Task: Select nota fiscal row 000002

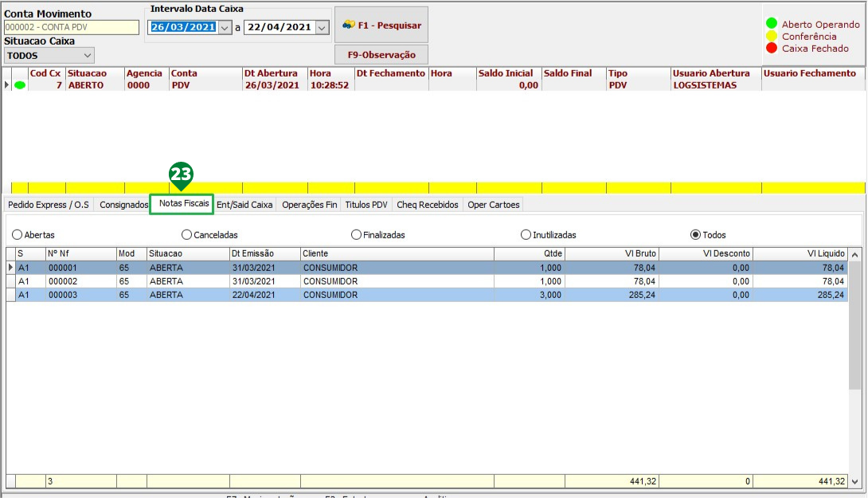Action: 427,281
